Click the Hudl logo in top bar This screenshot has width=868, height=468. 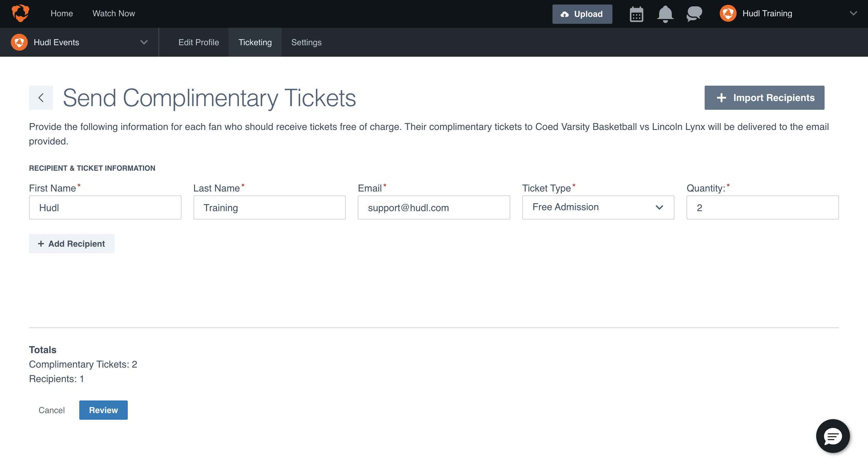(x=20, y=14)
